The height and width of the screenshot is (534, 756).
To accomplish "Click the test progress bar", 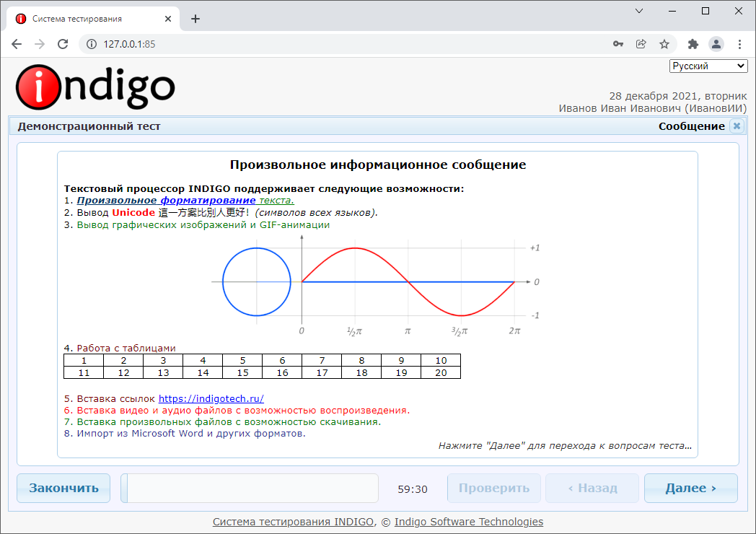I will 250,488.
